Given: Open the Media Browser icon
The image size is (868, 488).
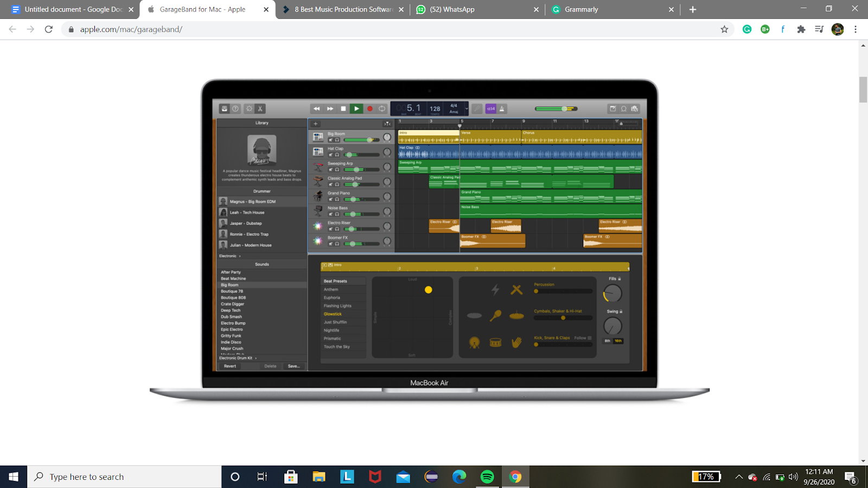Looking at the screenshot, I should [634, 108].
